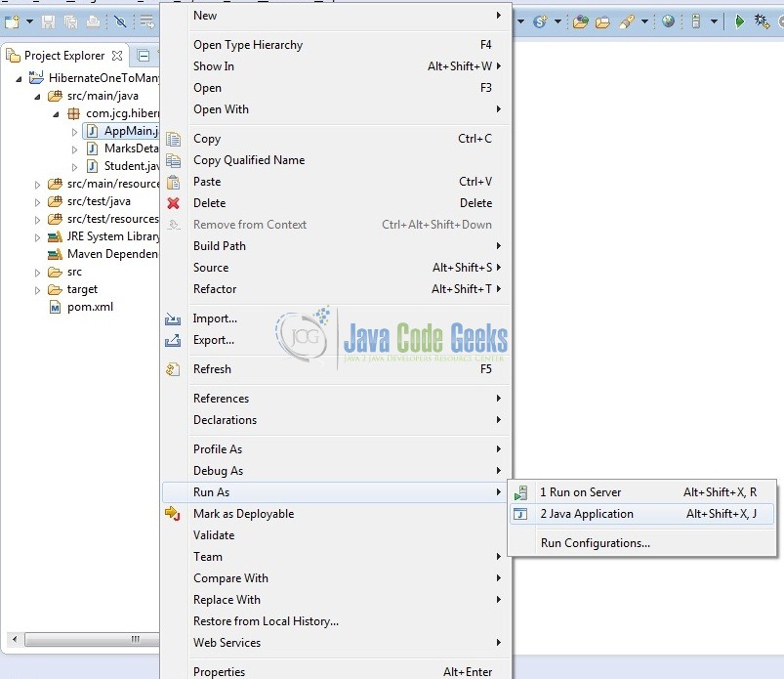Click the Print toolbar icon
This screenshot has width=784, height=679.
(93, 21)
